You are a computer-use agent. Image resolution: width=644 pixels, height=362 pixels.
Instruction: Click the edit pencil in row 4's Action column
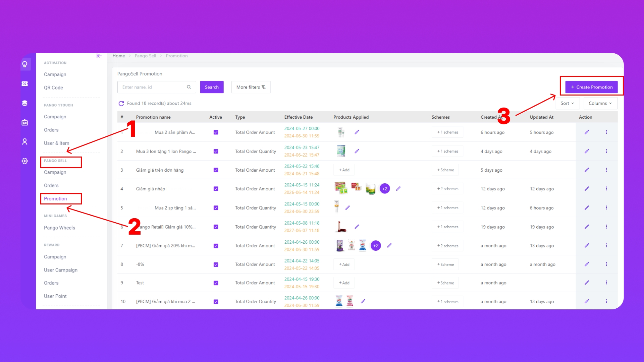(587, 189)
